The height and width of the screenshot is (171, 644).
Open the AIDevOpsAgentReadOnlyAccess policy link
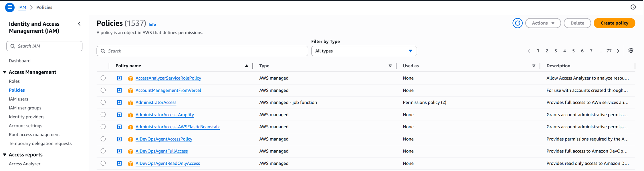pyautogui.click(x=168, y=164)
